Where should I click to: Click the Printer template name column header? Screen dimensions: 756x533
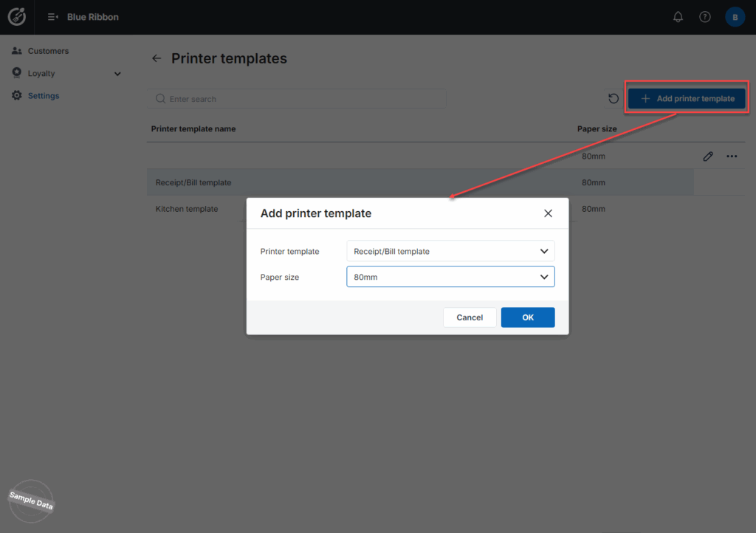click(x=193, y=128)
